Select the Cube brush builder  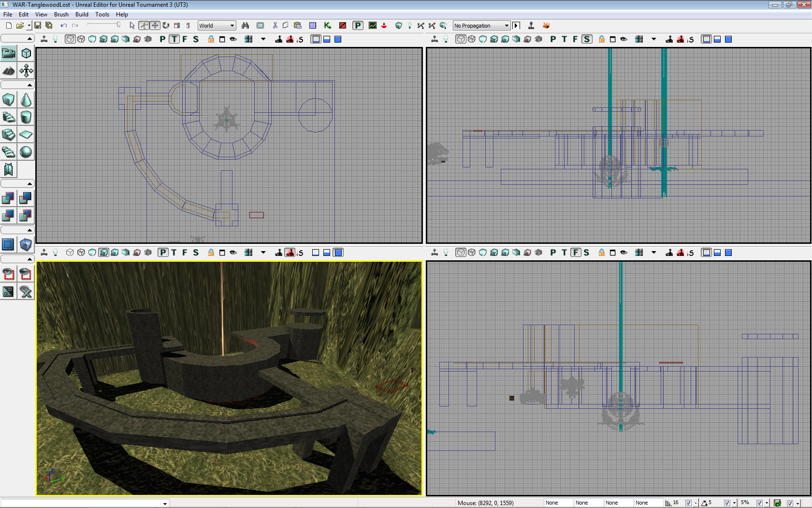[x=9, y=100]
